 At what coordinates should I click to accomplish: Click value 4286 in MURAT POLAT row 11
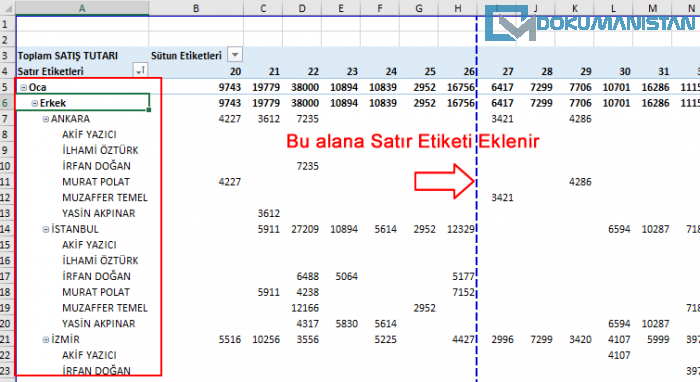pyautogui.click(x=580, y=182)
